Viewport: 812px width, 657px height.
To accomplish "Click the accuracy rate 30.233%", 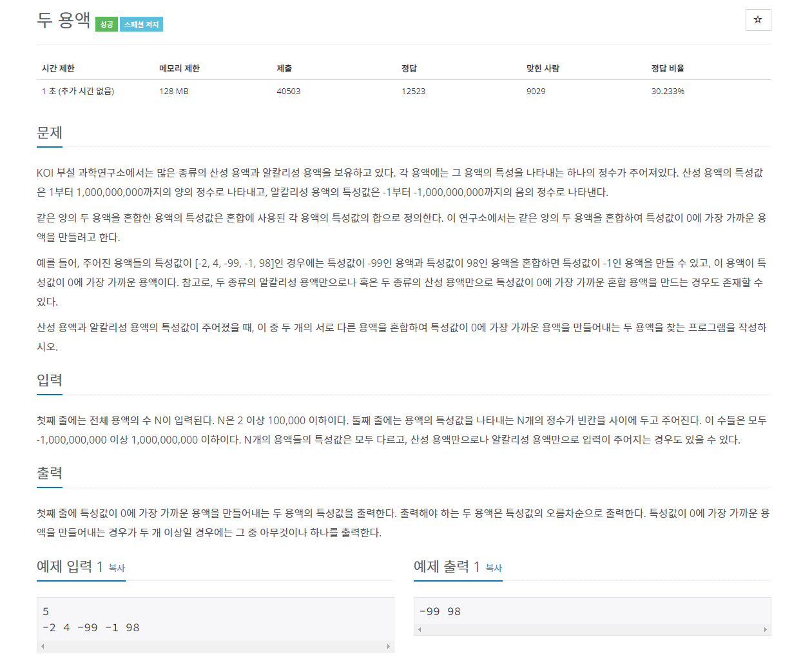I will (x=668, y=92).
